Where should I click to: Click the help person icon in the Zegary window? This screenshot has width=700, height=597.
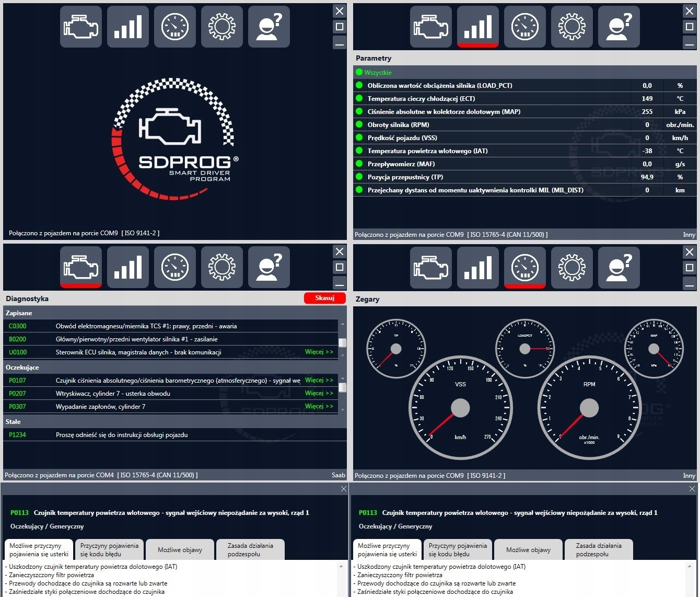pyautogui.click(x=619, y=268)
